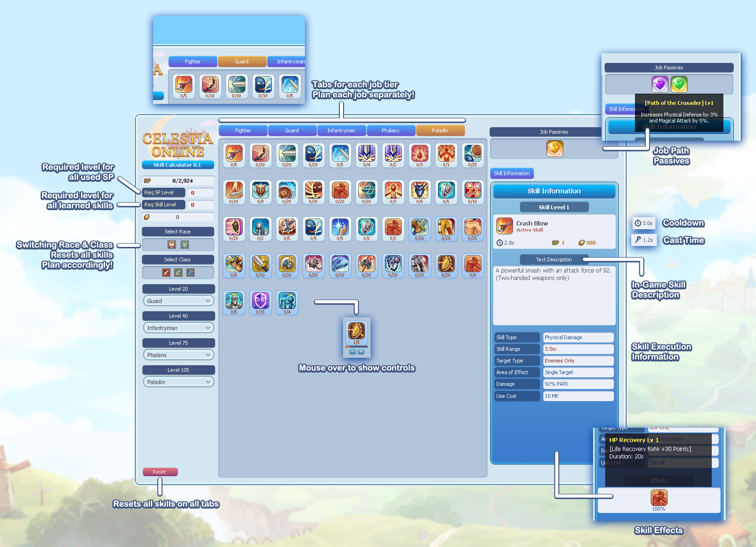Screen dimensions: 756x547
Task: Click the '92% PATK' damage value
Action: point(578,384)
